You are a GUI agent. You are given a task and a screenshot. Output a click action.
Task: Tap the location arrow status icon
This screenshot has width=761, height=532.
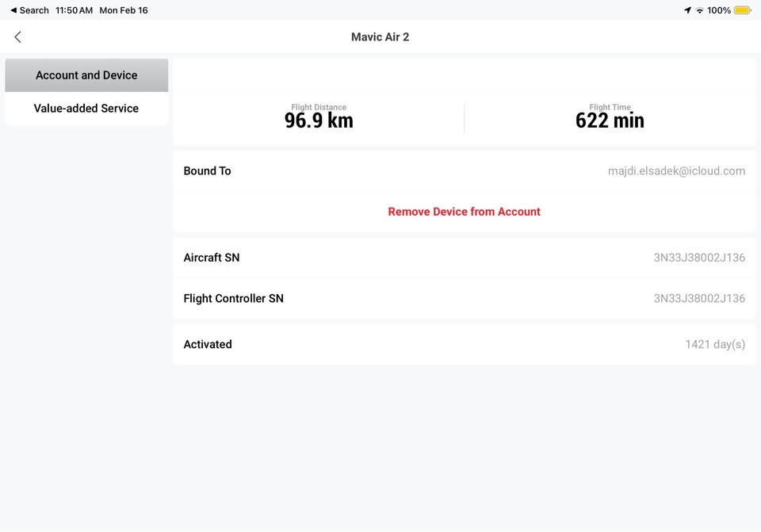click(687, 10)
